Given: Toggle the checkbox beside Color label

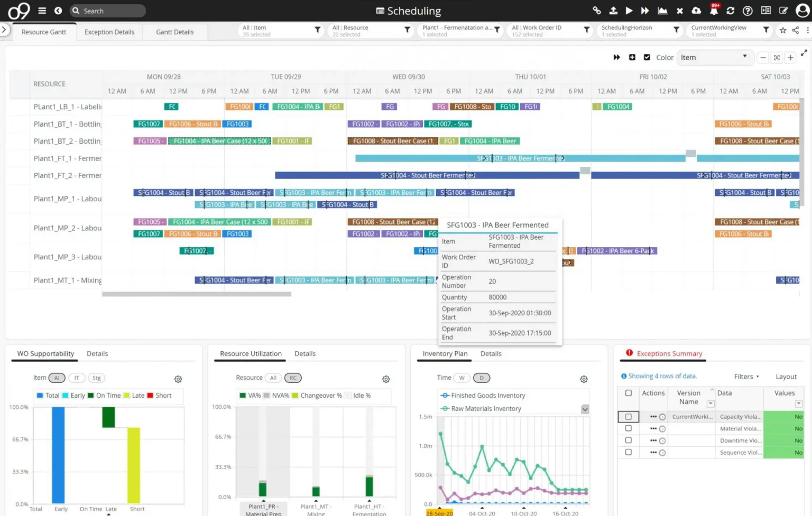Looking at the screenshot, I should point(647,57).
